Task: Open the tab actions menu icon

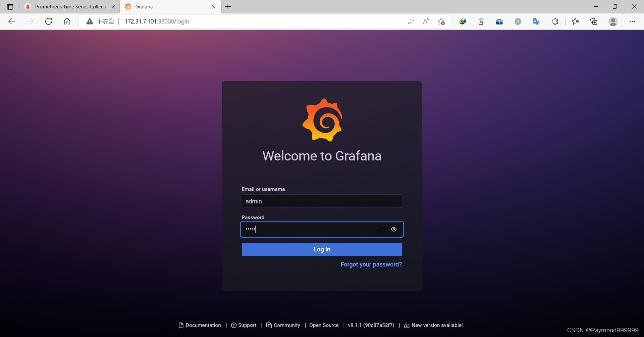Action: point(10,7)
